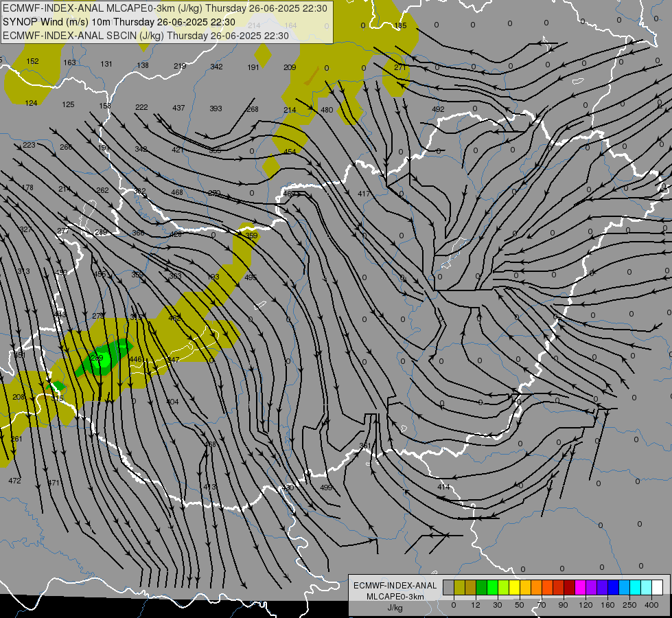Click the purple legend swatch at 120

pos(592,588)
